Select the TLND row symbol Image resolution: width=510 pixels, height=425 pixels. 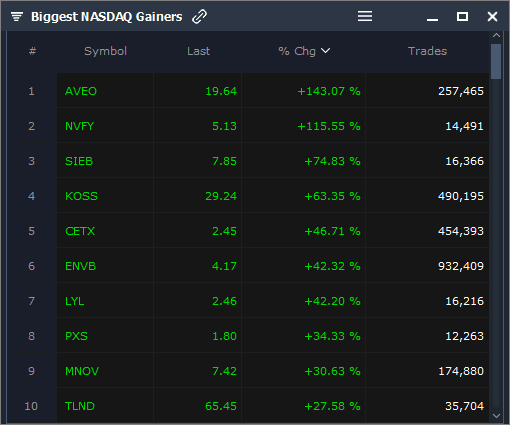80,406
